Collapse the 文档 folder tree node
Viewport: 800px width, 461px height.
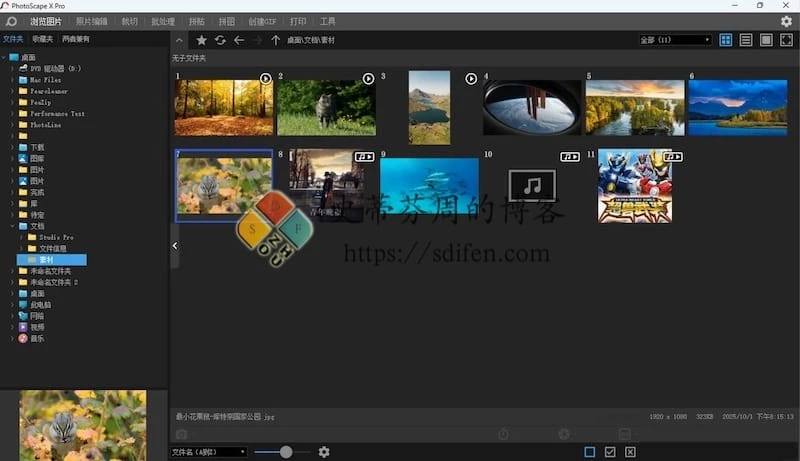pos(13,226)
